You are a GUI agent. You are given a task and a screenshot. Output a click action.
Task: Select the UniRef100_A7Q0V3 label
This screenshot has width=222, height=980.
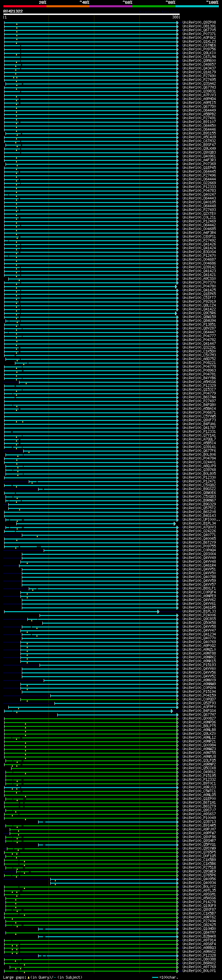(199, 527)
